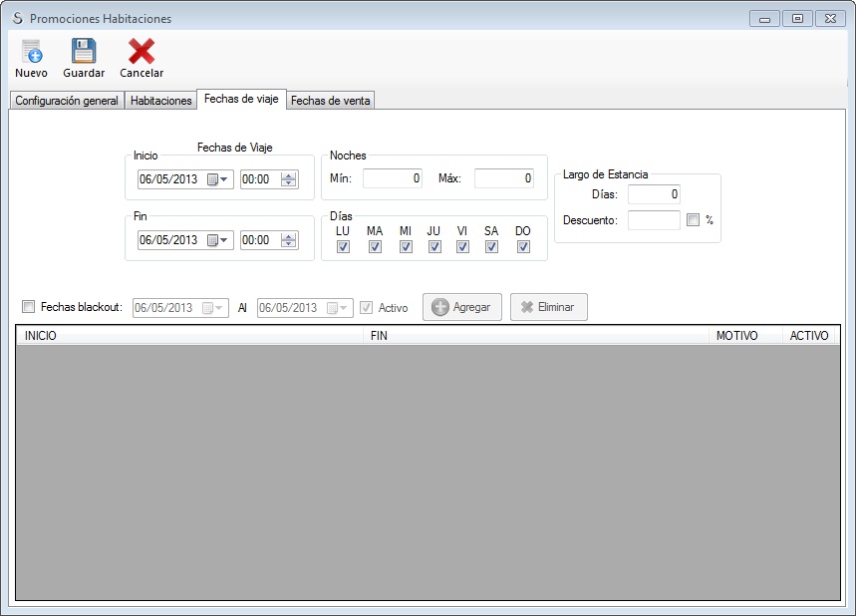This screenshot has height=616, width=856.
Task: Uncheck the DO day checkbox
Action: click(x=523, y=247)
